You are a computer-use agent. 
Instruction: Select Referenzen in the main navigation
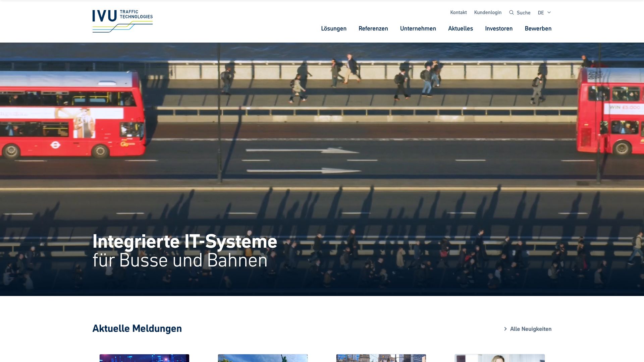pos(373,28)
